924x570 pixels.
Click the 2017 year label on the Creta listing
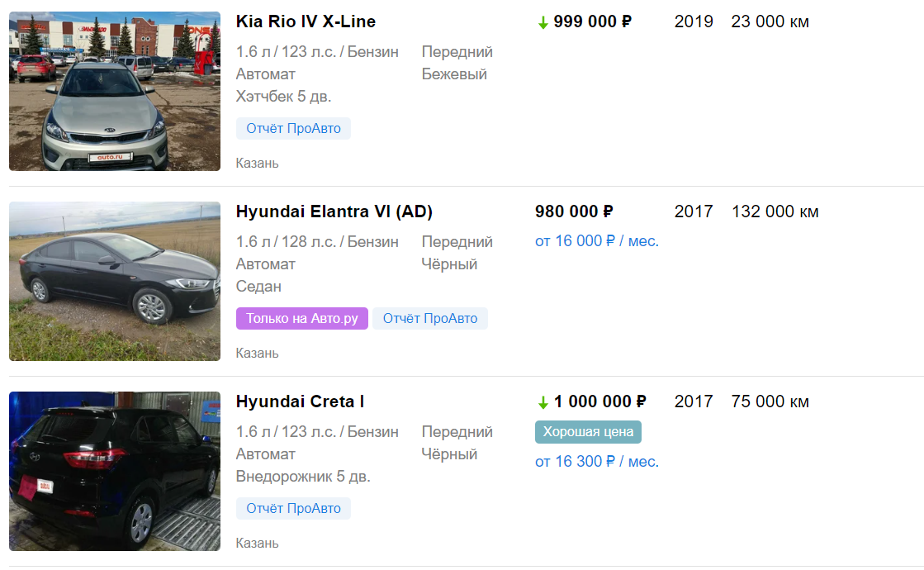[694, 401]
